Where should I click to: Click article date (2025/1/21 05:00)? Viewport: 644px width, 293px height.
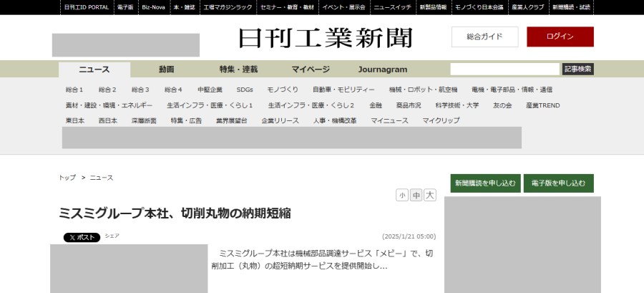pos(409,236)
